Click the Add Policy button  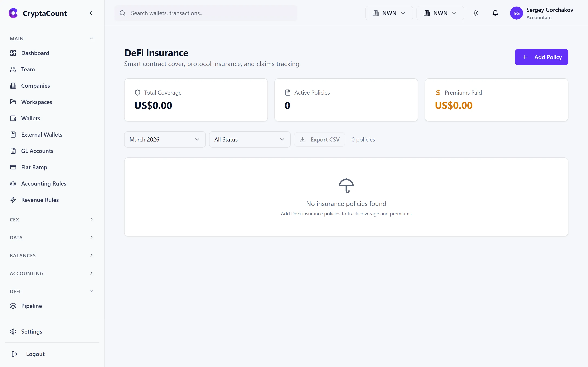point(541,57)
